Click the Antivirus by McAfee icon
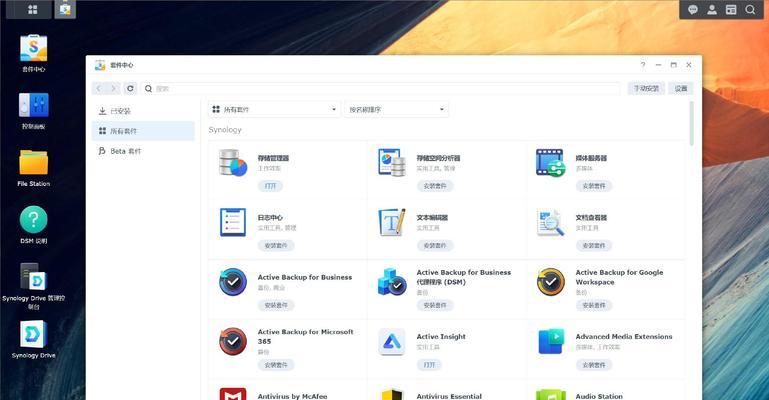The image size is (769, 400). coord(232,394)
